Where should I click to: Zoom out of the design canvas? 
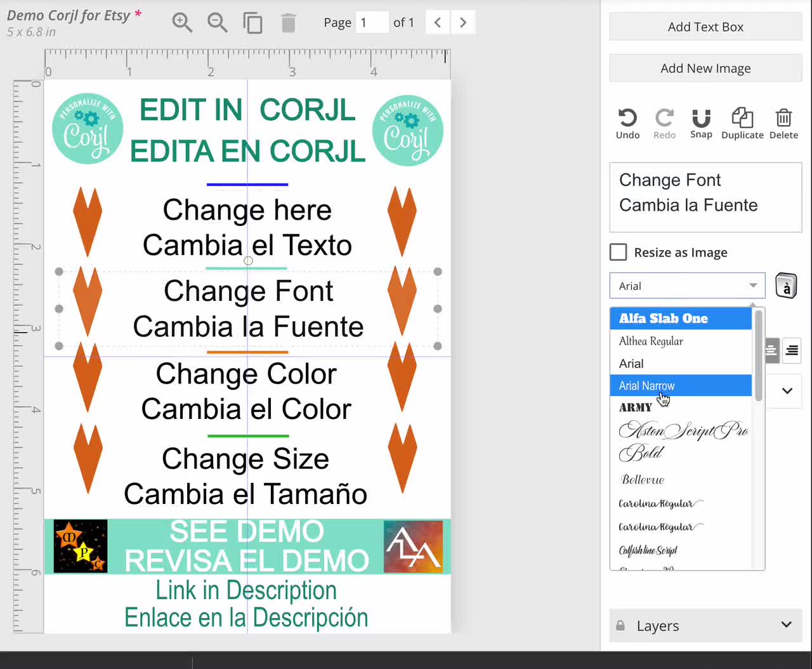[218, 23]
